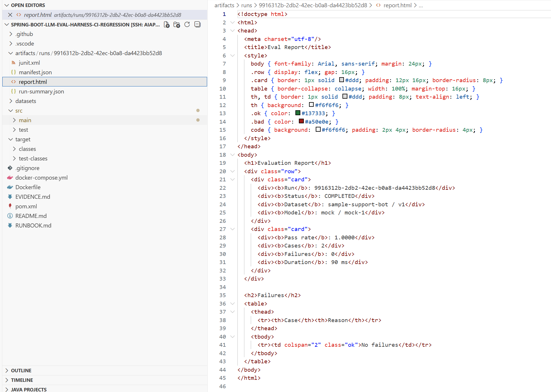The height and width of the screenshot is (392, 551).
Task: Click the Maven icon next to pom.xml
Action: point(10,206)
